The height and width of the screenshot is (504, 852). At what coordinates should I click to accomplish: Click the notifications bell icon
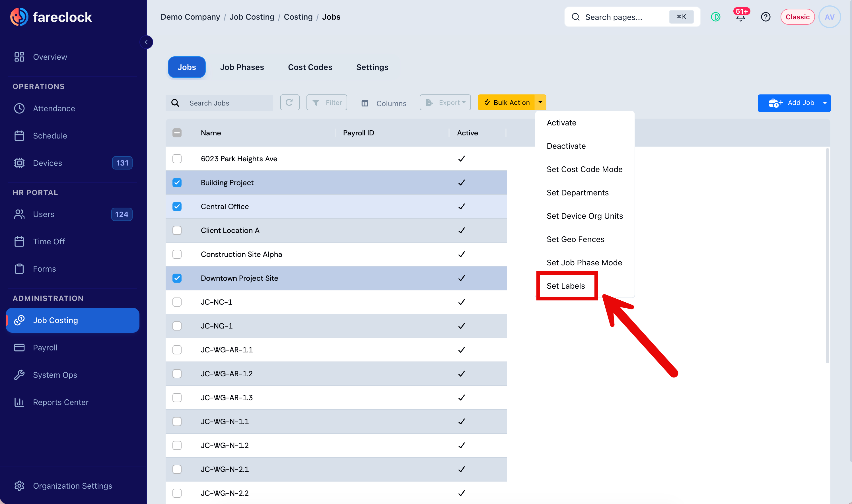(740, 17)
